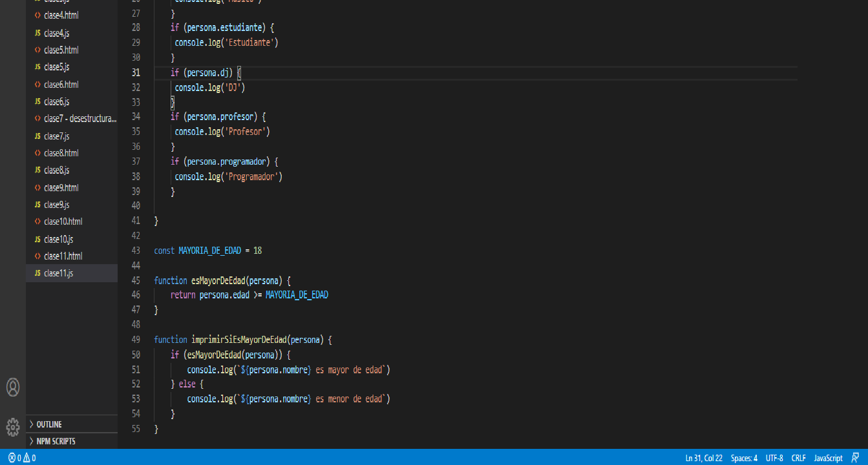Click console.log('Profesor') in the editor

point(222,131)
